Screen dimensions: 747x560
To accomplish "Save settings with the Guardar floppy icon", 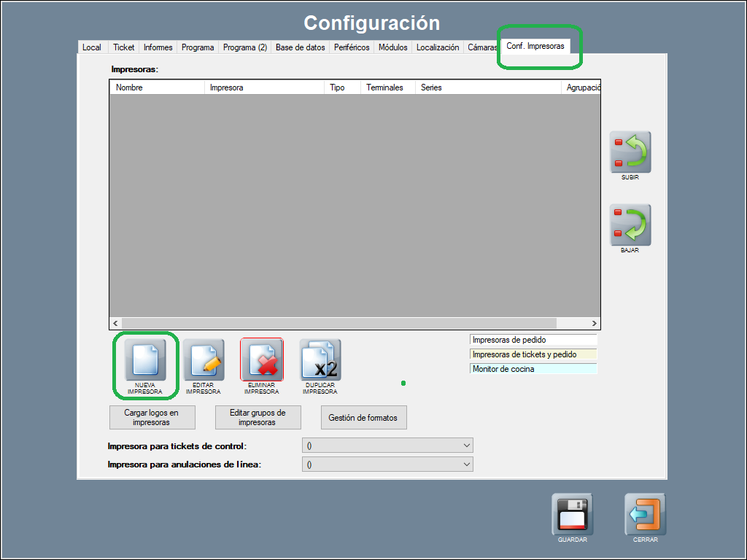I will [x=572, y=514].
